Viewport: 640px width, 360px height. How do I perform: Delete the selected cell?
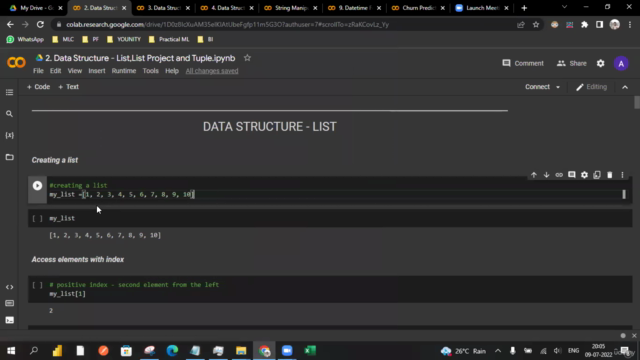(x=609, y=175)
